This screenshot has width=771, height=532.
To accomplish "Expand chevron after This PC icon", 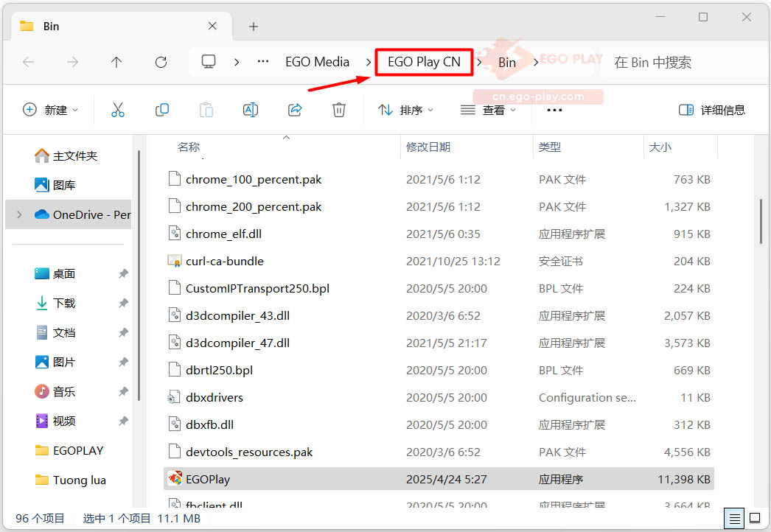I will [x=237, y=62].
